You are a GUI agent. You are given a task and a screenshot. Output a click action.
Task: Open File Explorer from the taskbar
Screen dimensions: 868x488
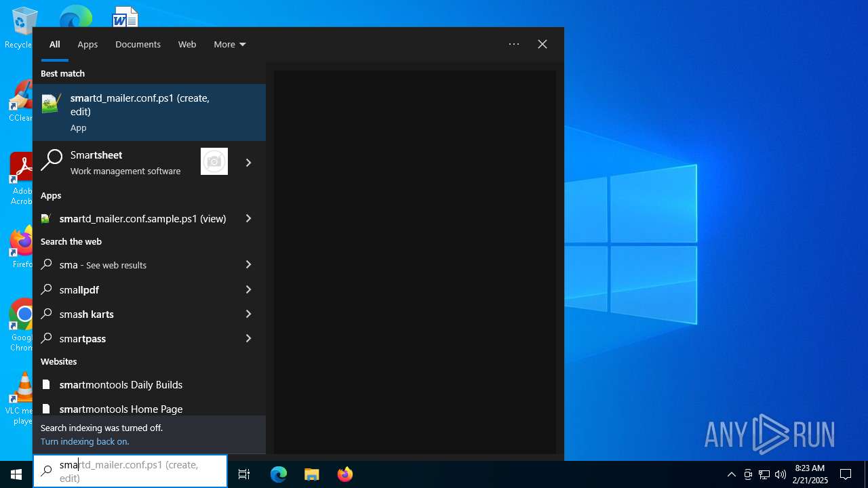coord(311,474)
